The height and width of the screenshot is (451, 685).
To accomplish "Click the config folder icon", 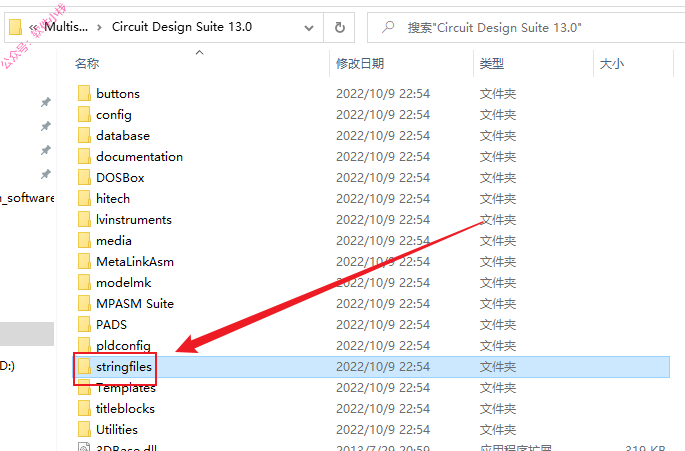I will click(84, 114).
